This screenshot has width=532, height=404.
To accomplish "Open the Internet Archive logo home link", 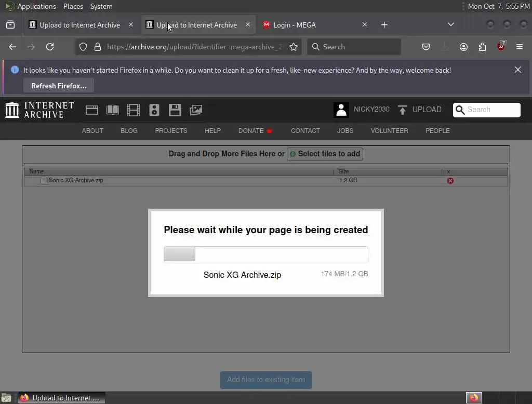I will (x=39, y=110).
